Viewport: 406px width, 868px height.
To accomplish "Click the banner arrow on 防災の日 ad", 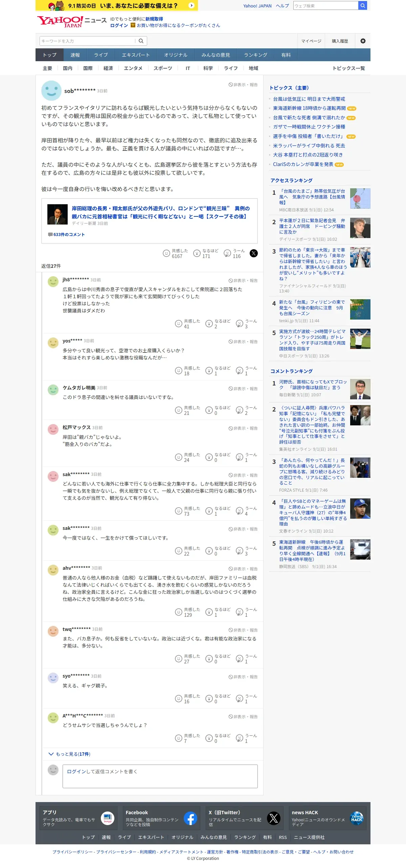I will 191,5.
